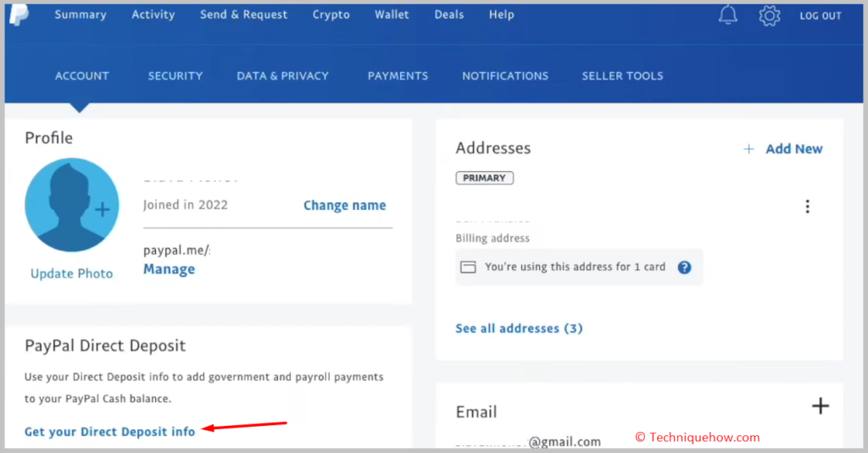This screenshot has width=868, height=453.
Task: Click Get your Direct Deposit info link
Action: coord(109,432)
